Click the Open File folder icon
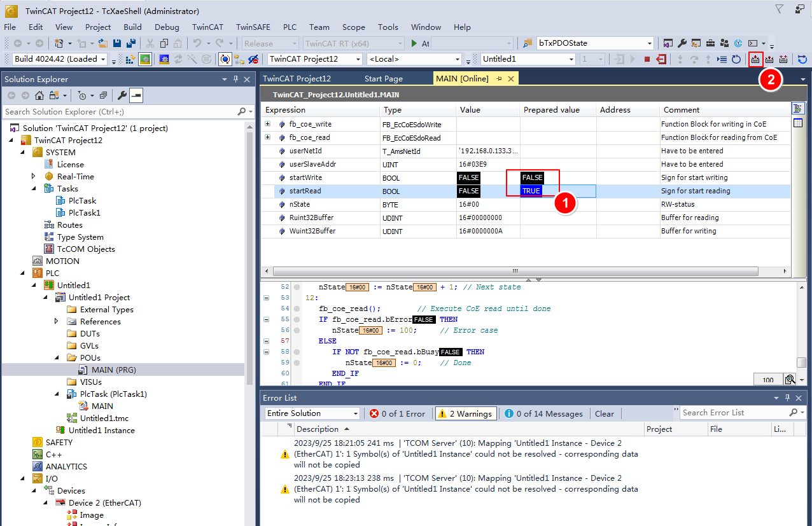This screenshot has width=812, height=526. pos(103,44)
